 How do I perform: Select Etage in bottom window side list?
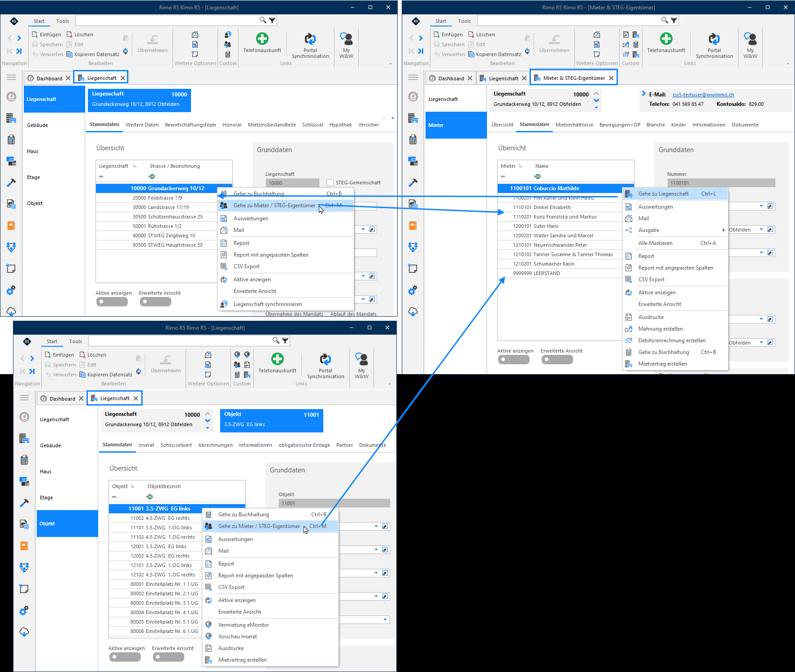coord(67,497)
